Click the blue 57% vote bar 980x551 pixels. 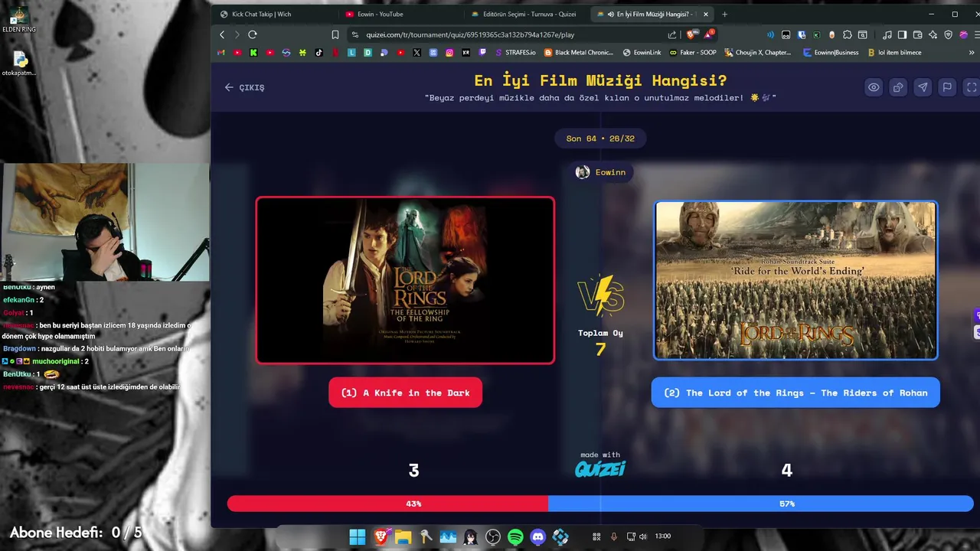(x=760, y=504)
